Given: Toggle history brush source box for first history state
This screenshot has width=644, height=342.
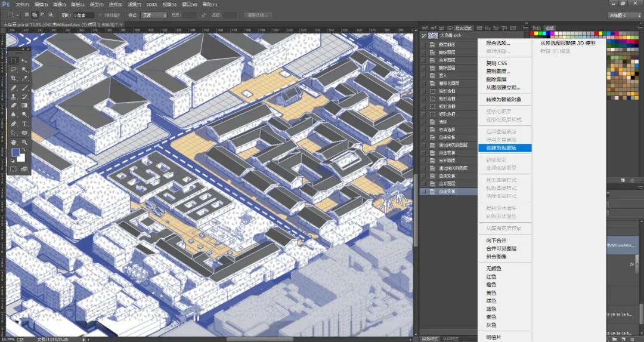Looking at the screenshot, I should click(x=423, y=44).
